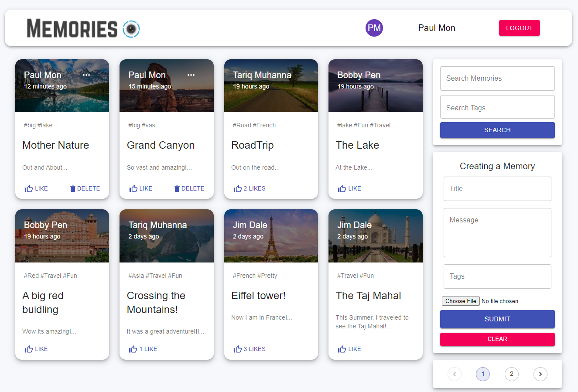578x392 pixels.
Task: Select page 1 in the pagination
Action: tap(482, 374)
